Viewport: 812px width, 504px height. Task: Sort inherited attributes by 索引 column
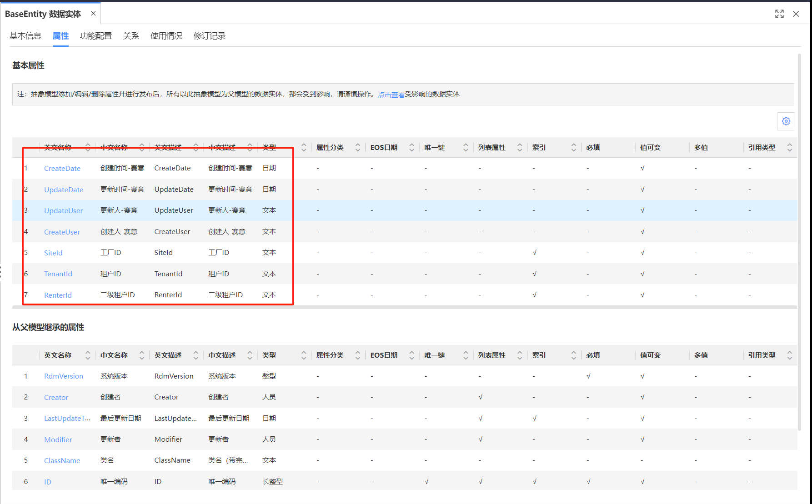click(x=573, y=355)
